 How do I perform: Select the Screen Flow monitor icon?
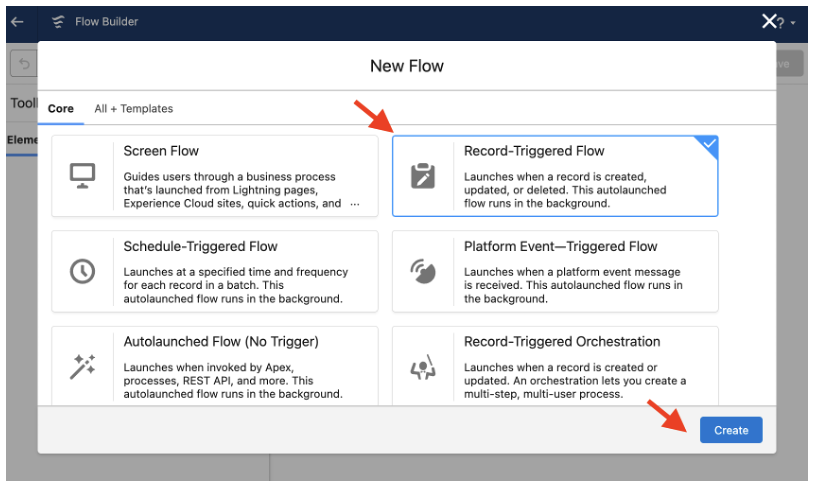click(82, 176)
